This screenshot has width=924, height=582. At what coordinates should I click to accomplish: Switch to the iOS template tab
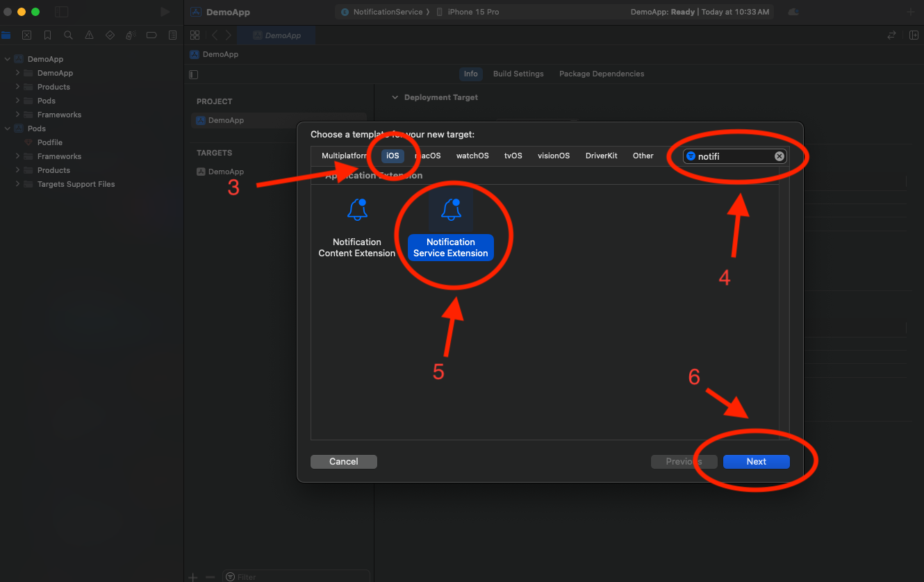(393, 156)
